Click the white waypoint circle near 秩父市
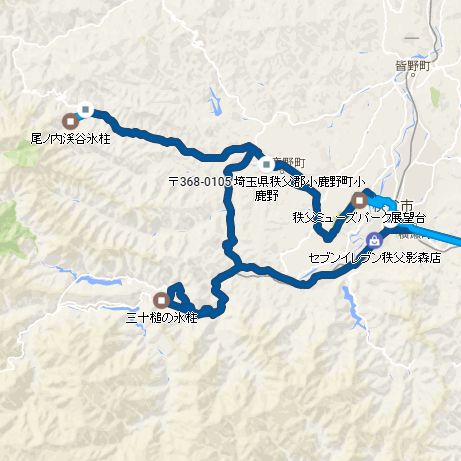The height and width of the screenshot is (461, 461). pos(391,221)
